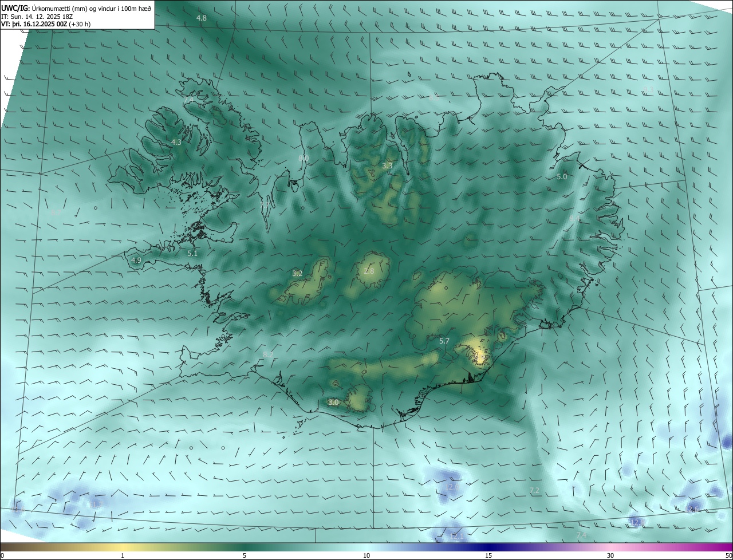733x560 pixels.
Task: Select the 7.7 value label
Action: [x=265, y=204]
